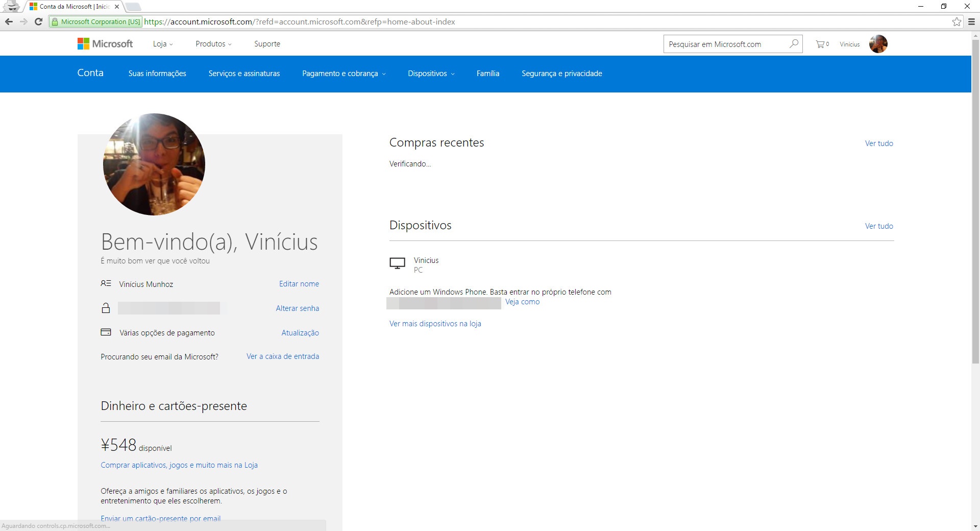Click the ¥548 disponível balance

(136, 445)
